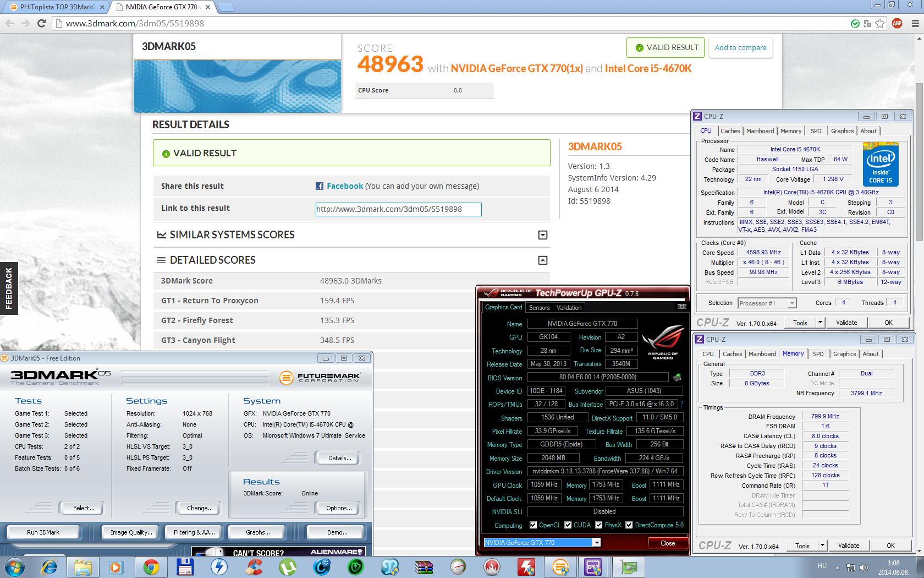Open the GPU selection dropdown in GPU-Z
The image size is (924, 578).
coord(596,543)
